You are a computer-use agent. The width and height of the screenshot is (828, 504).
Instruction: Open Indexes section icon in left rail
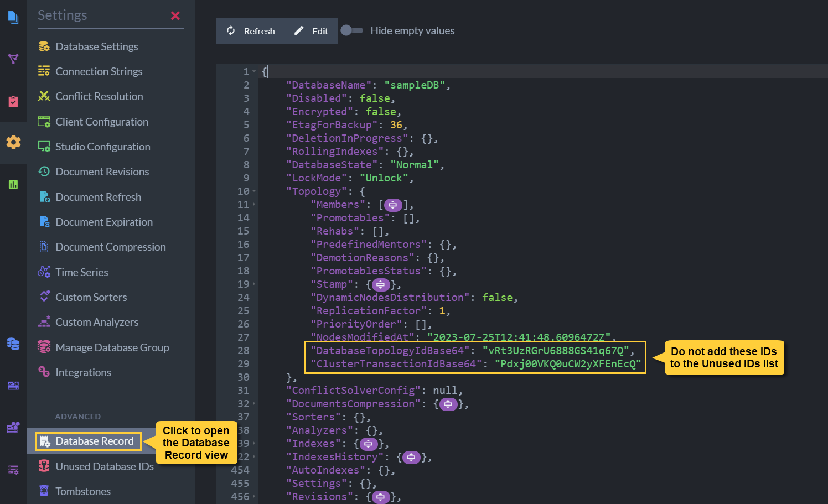[x=13, y=59]
